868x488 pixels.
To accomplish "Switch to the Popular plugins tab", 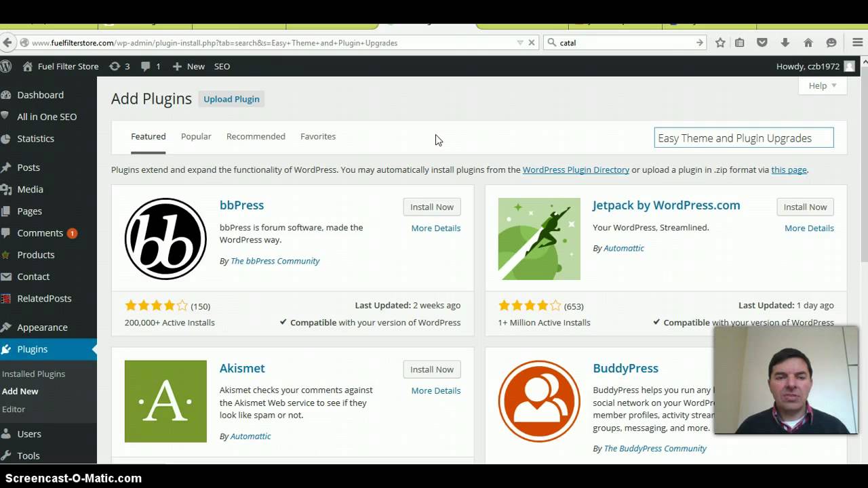I will (x=196, y=136).
